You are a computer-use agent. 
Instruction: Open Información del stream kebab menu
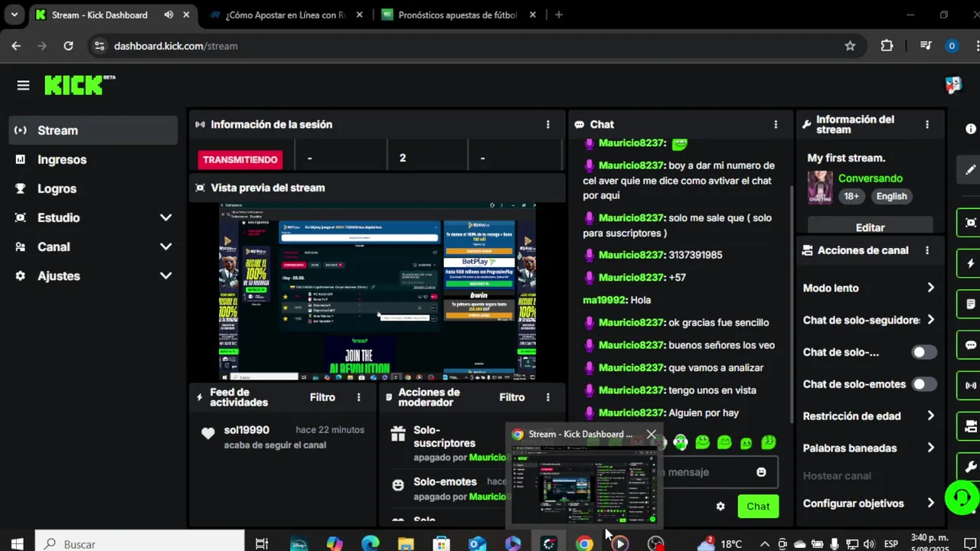pyautogui.click(x=927, y=124)
